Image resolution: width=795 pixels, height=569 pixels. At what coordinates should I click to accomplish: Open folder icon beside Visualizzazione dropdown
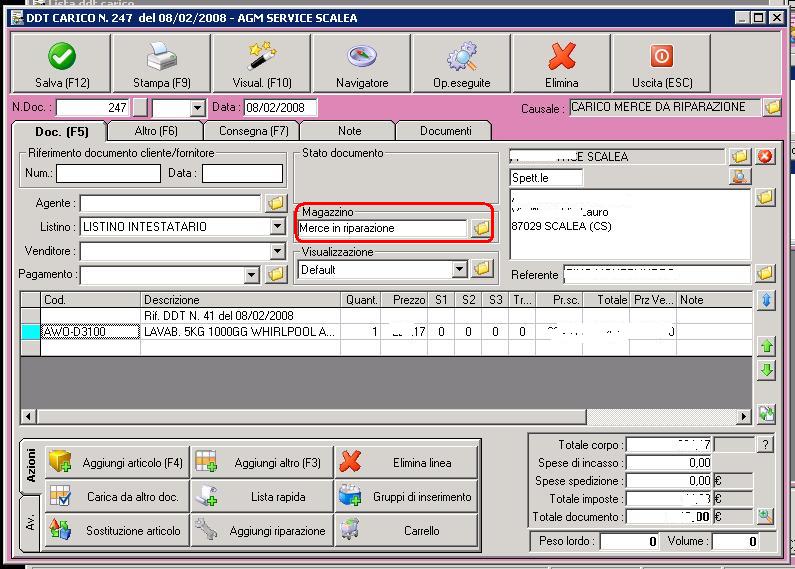[482, 269]
